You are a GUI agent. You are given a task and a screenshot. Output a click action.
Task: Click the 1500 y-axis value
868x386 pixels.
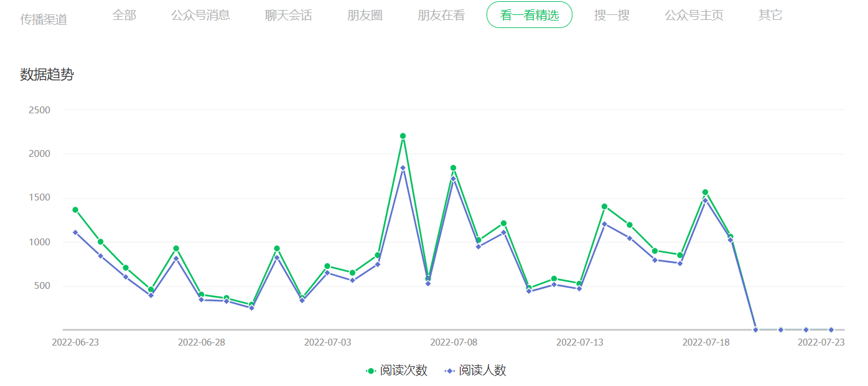[x=39, y=198]
